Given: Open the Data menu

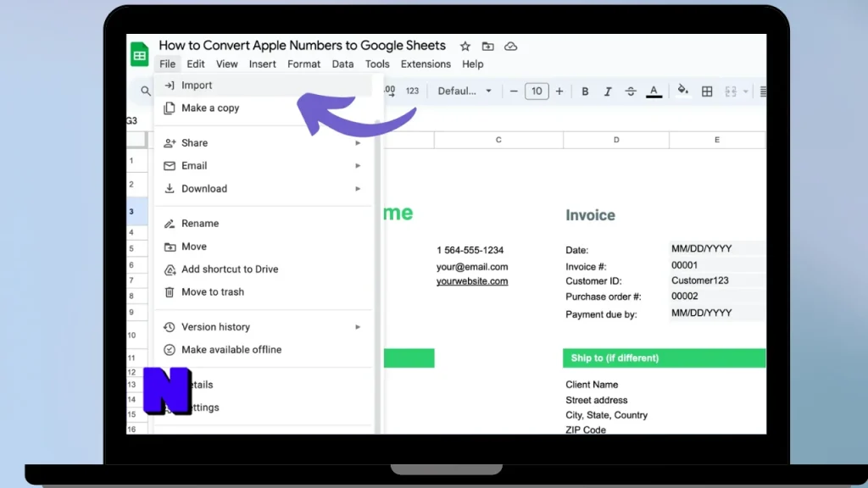Looking at the screenshot, I should point(342,64).
